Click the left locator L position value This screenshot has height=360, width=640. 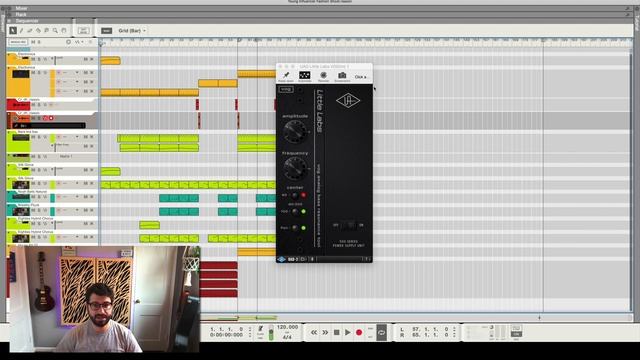pos(430,329)
